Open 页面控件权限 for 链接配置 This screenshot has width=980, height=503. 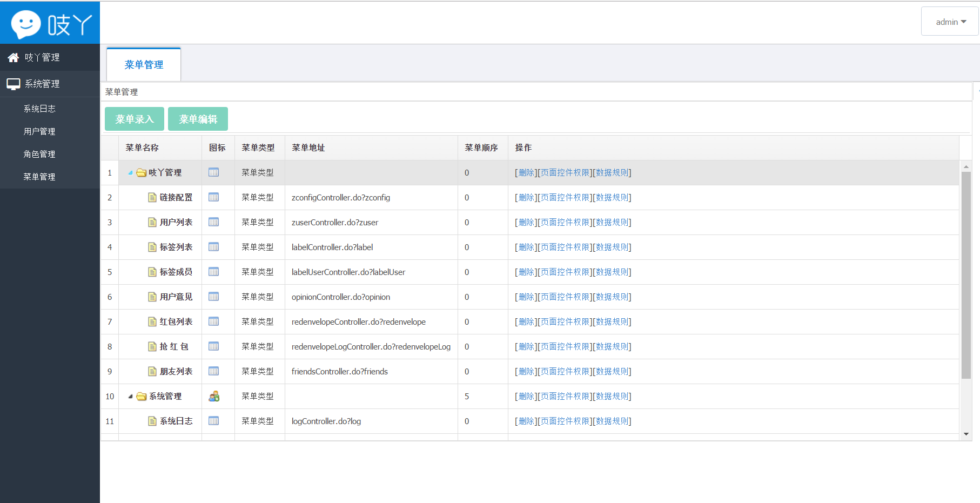(565, 198)
